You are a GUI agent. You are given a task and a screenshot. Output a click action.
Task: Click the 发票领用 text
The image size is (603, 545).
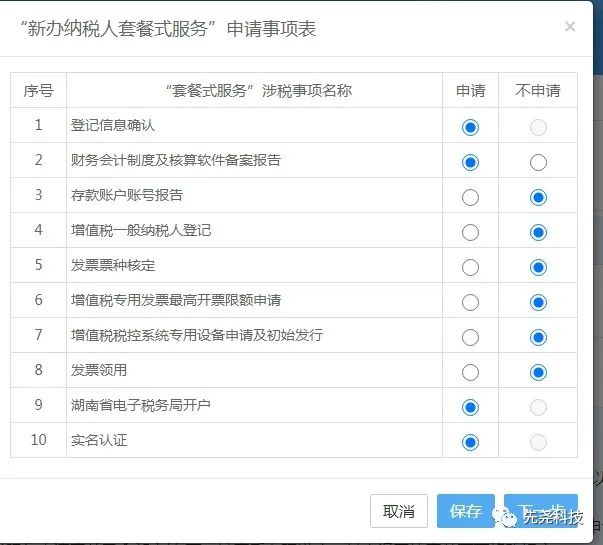[x=99, y=370]
